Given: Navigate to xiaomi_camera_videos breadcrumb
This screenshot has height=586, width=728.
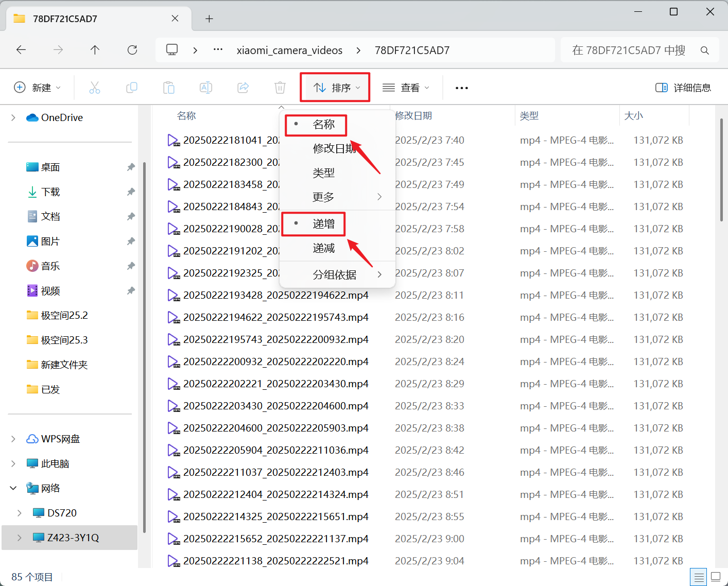Looking at the screenshot, I should (x=289, y=50).
